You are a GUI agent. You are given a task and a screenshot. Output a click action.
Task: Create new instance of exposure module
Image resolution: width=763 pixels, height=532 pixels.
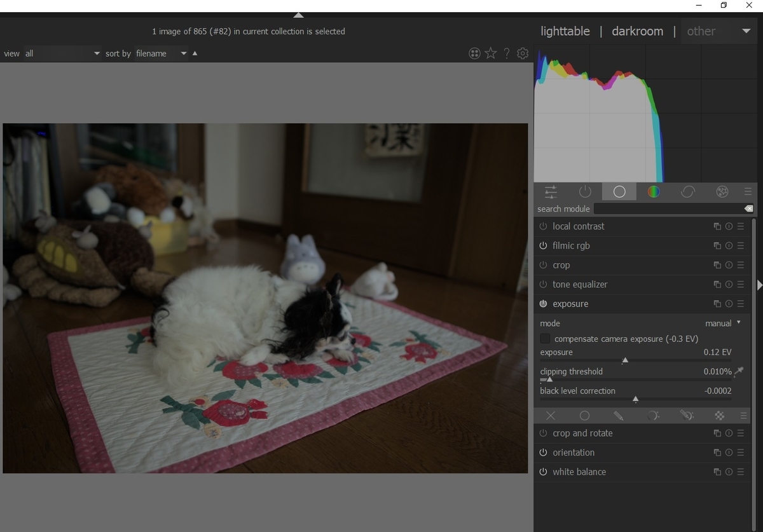tap(717, 304)
